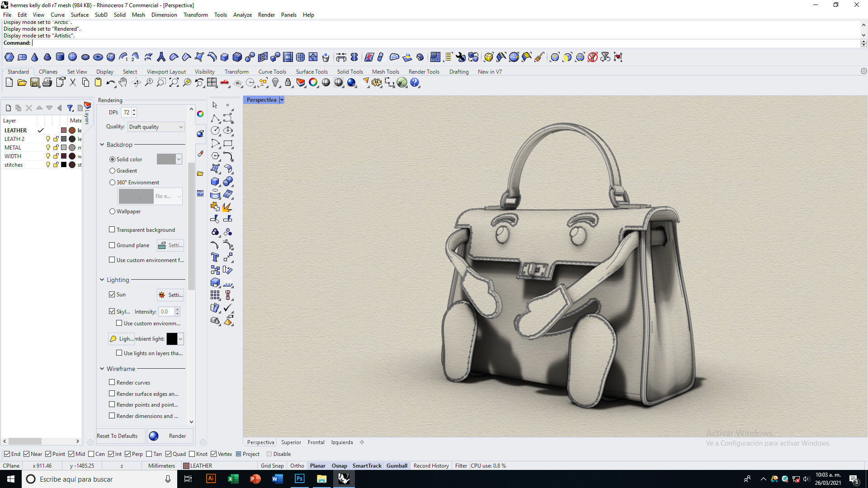868x488 pixels.
Task: Open the Perspectiva viewport menu arrow
Action: tap(282, 100)
